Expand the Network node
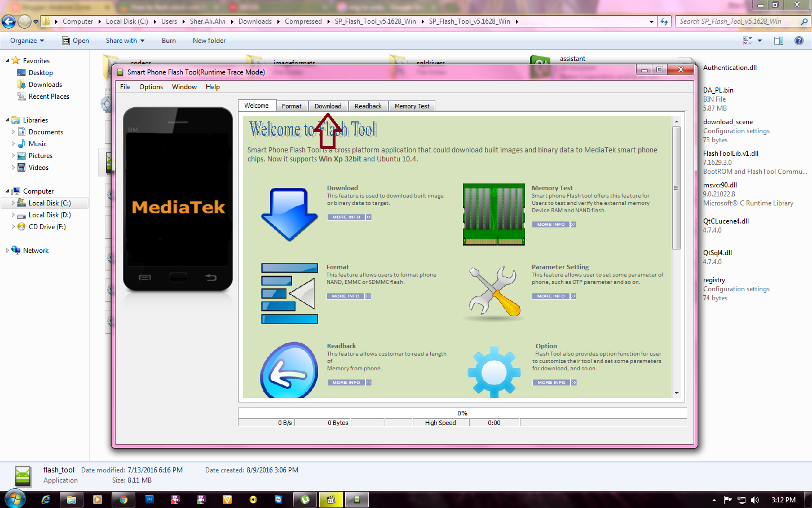Image resolution: width=812 pixels, height=508 pixels. tap(7, 251)
